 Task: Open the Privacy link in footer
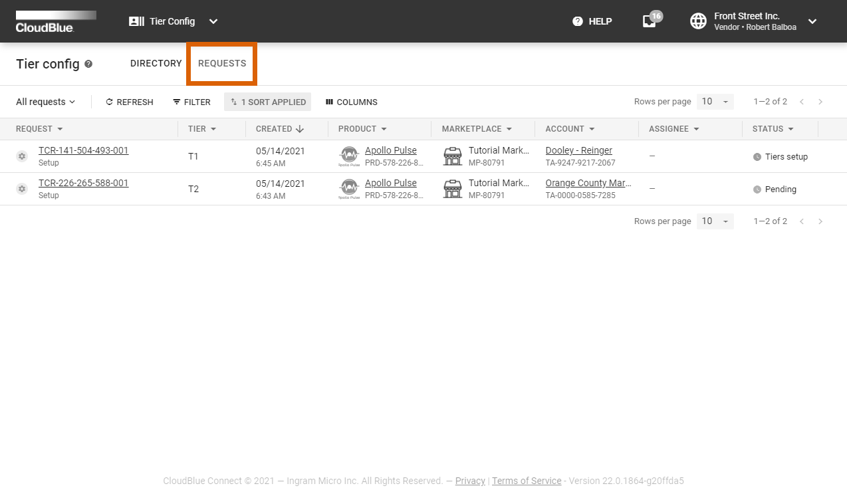[470, 481]
